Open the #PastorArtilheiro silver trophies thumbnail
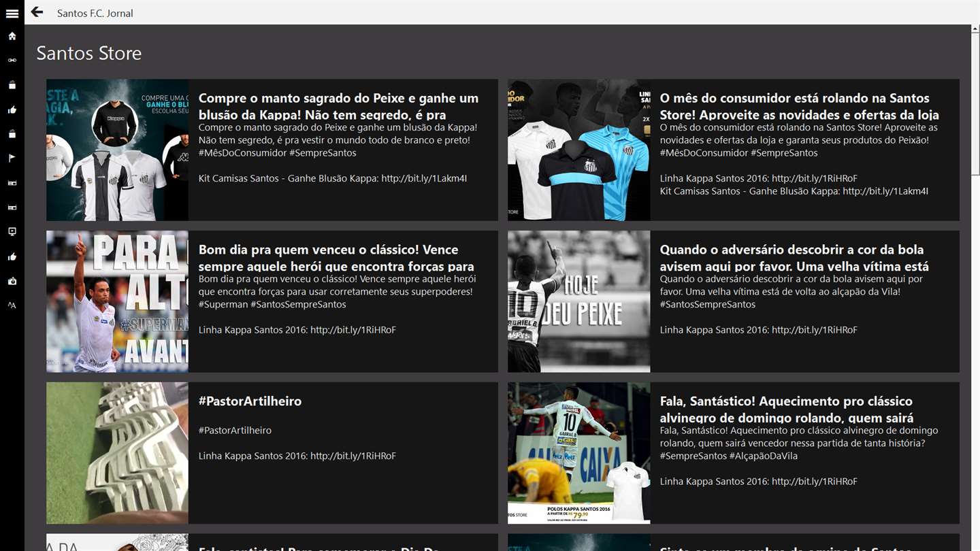 tap(117, 453)
